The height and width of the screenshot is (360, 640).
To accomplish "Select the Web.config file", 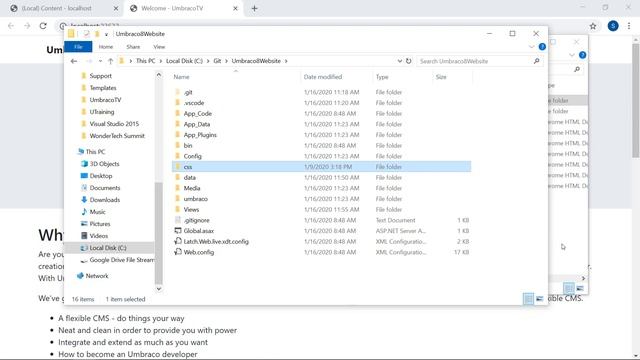I will tap(199, 252).
